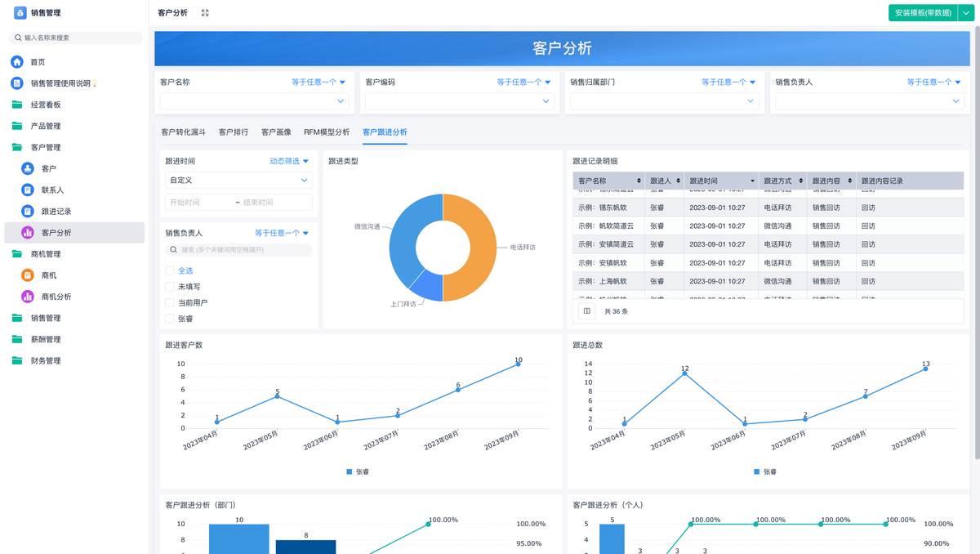Click the 销售负责人 keyword search field

tap(238, 250)
